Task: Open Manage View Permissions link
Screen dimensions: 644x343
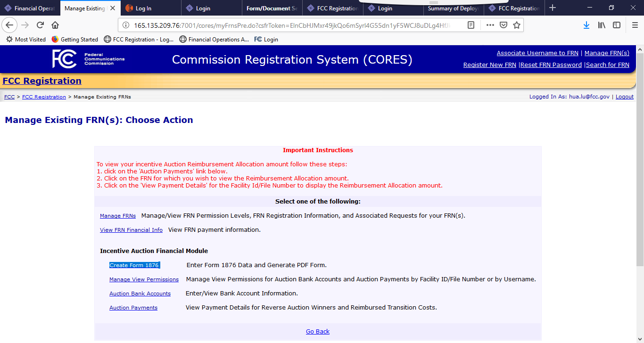Action: click(144, 279)
